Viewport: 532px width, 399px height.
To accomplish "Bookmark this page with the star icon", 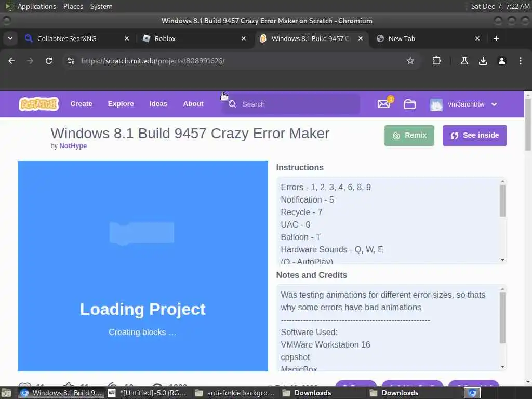I will (x=410, y=61).
